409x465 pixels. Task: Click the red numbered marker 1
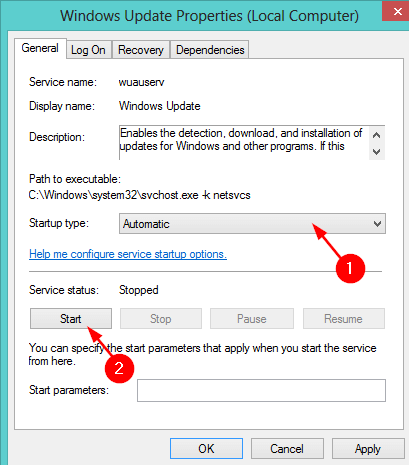click(x=350, y=268)
